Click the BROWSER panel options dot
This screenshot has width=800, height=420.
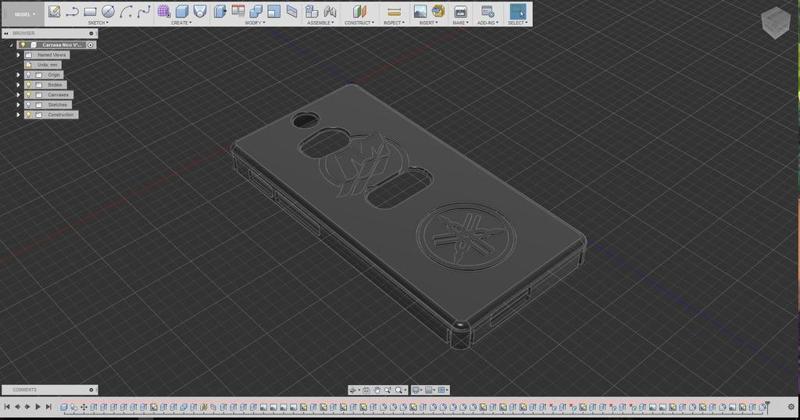tap(91, 33)
